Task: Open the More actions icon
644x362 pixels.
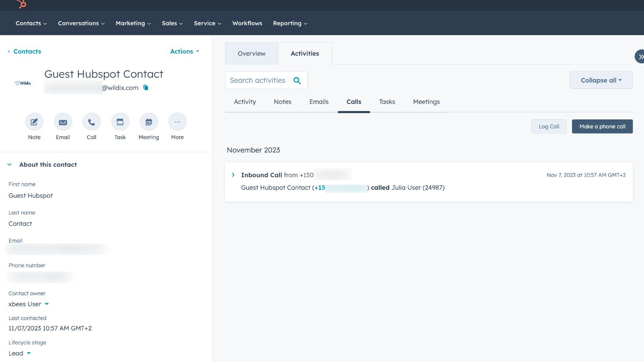Action: (x=177, y=122)
